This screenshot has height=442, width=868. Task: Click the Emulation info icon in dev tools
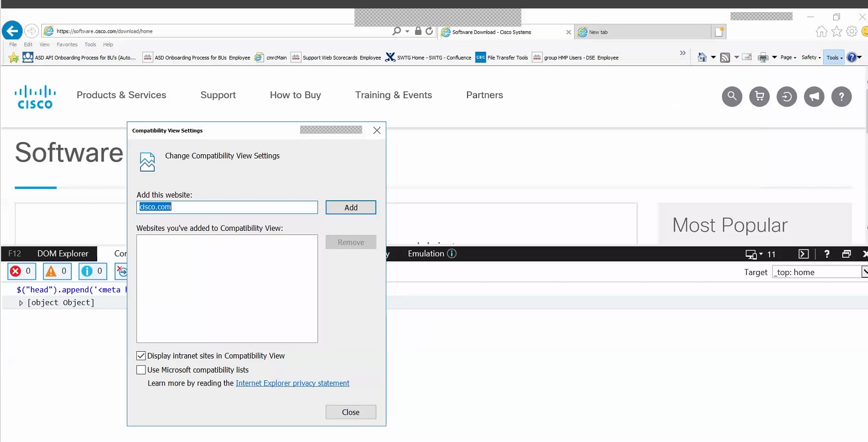point(452,253)
